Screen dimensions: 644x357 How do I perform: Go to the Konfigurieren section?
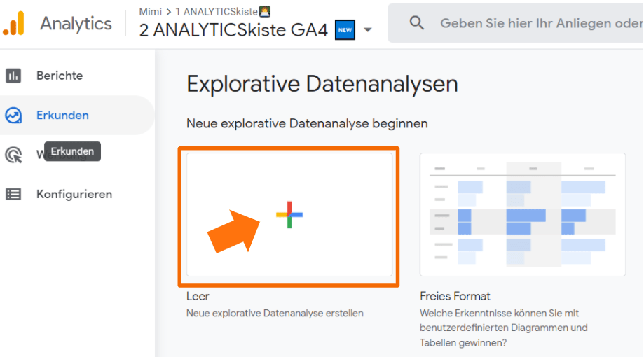pos(74,194)
